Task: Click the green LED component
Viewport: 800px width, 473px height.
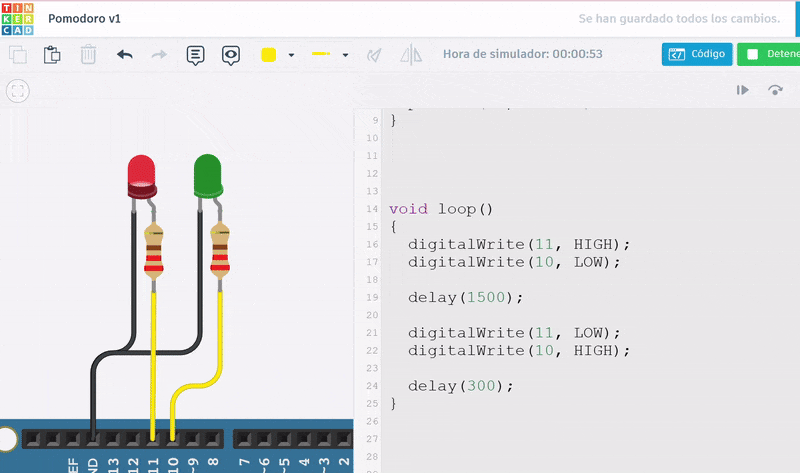Action: pyautogui.click(x=207, y=175)
